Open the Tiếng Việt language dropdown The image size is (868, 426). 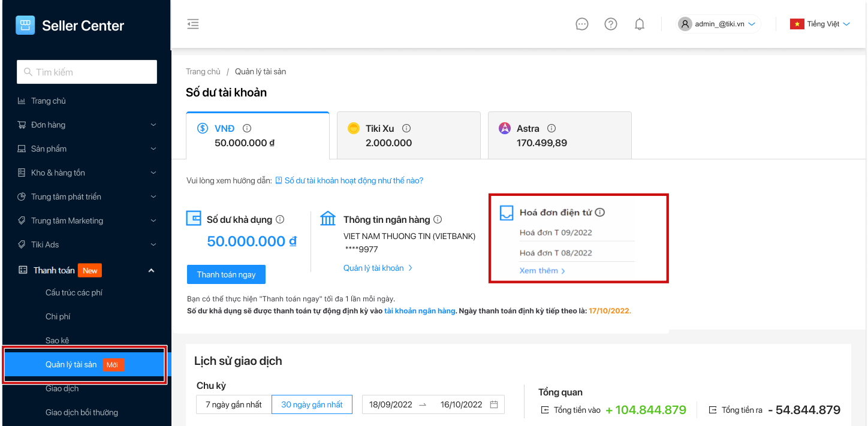click(821, 24)
